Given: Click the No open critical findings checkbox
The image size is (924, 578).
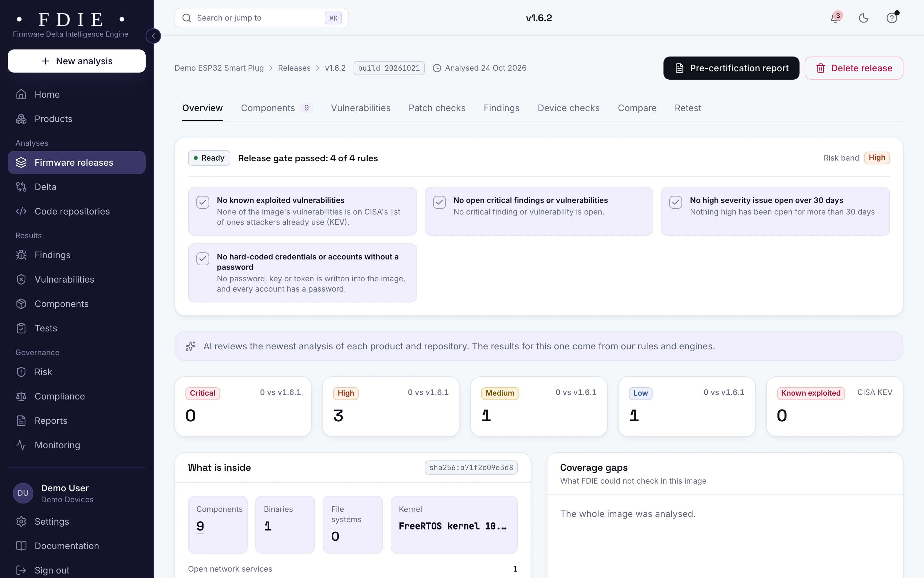Looking at the screenshot, I should [440, 202].
